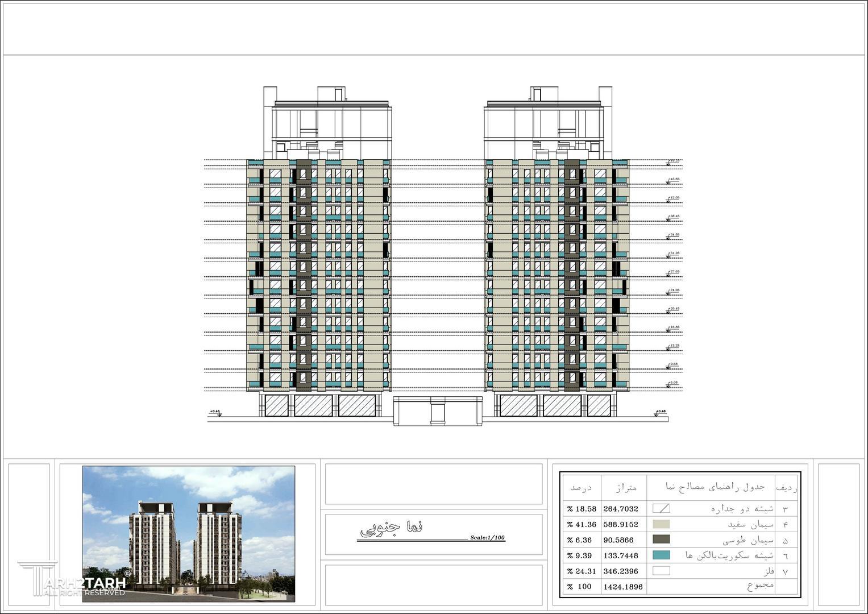Open the 3D rendering thumbnail of towers
The width and height of the screenshot is (868, 614).
(189, 534)
